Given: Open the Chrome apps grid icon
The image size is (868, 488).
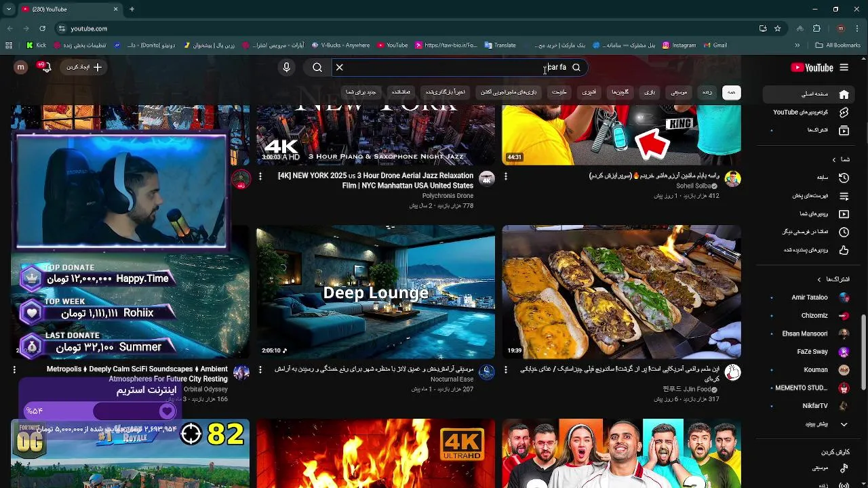Looking at the screenshot, I should point(9,45).
